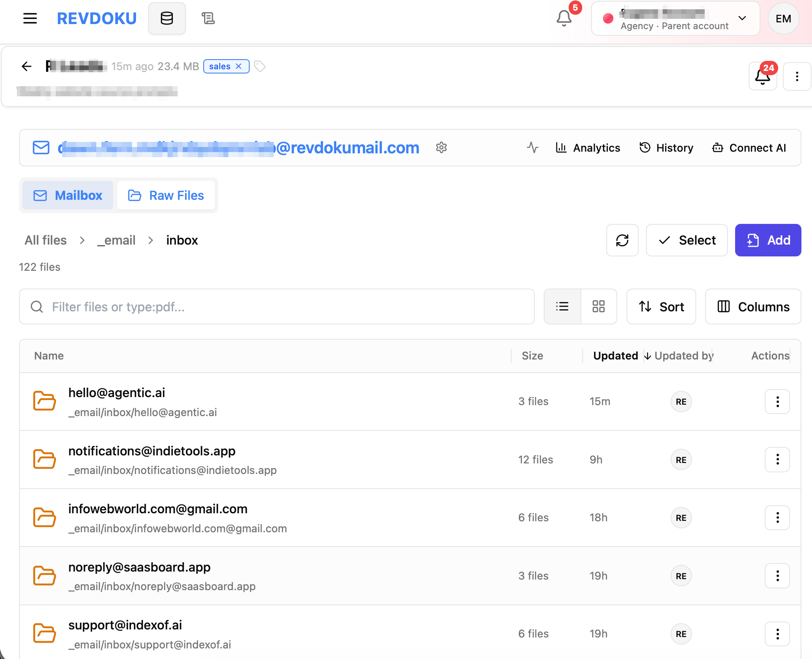The width and height of the screenshot is (812, 659).
Task: Click Connect AI
Action: tap(749, 148)
